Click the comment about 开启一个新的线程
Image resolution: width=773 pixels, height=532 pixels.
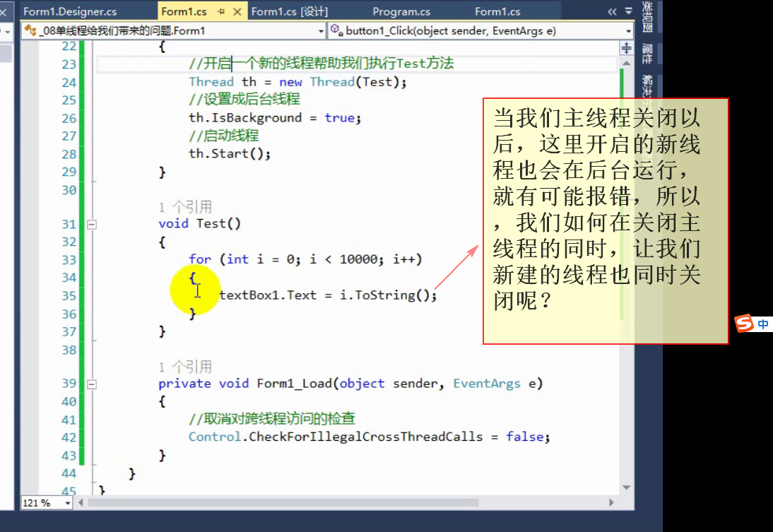[x=321, y=63]
